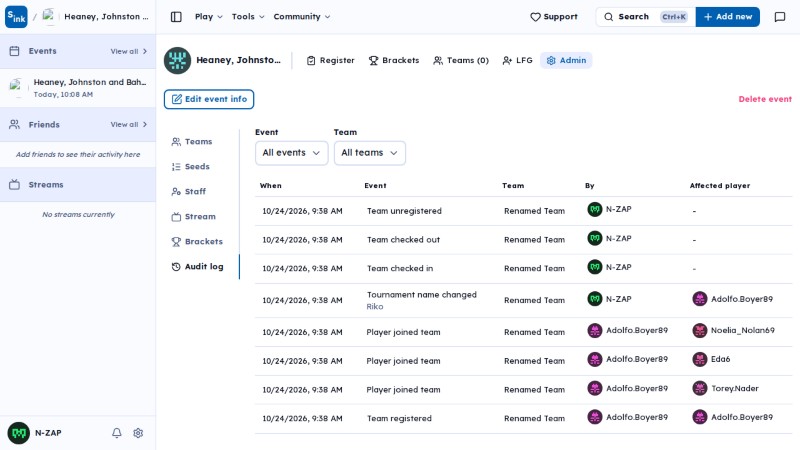Click the heart icon next to Support
This screenshot has width=800, height=450.
(x=535, y=17)
